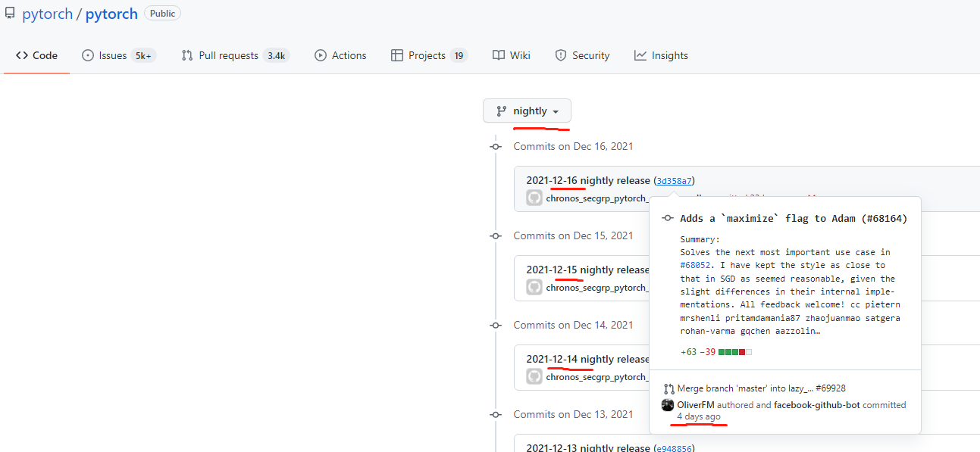
Task: Open commit hash e948856 link
Action: click(x=674, y=448)
